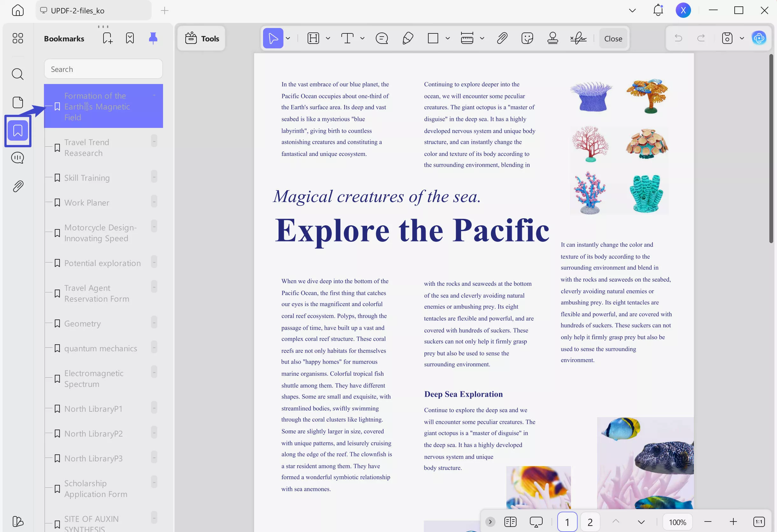
Task: Select the North LibraryP2 bookmark
Action: (103, 433)
